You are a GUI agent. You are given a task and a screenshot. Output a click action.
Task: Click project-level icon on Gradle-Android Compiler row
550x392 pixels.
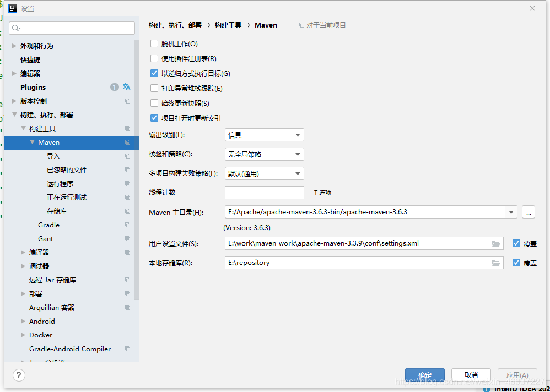coord(127,349)
